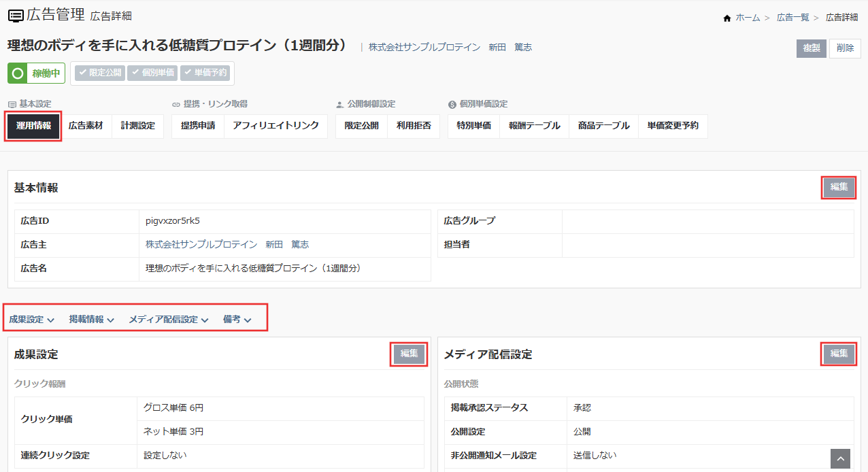Click the ネット単価 3円 value
The image size is (868, 472).
[173, 432]
